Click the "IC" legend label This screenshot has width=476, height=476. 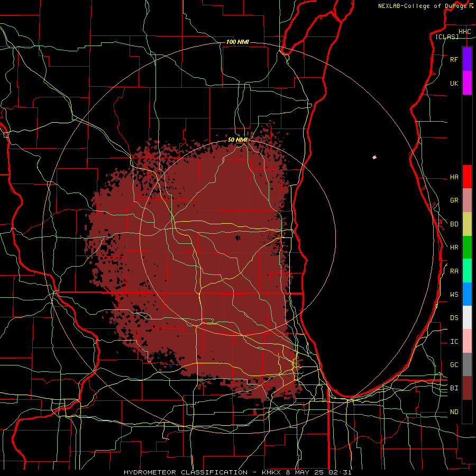454,342
